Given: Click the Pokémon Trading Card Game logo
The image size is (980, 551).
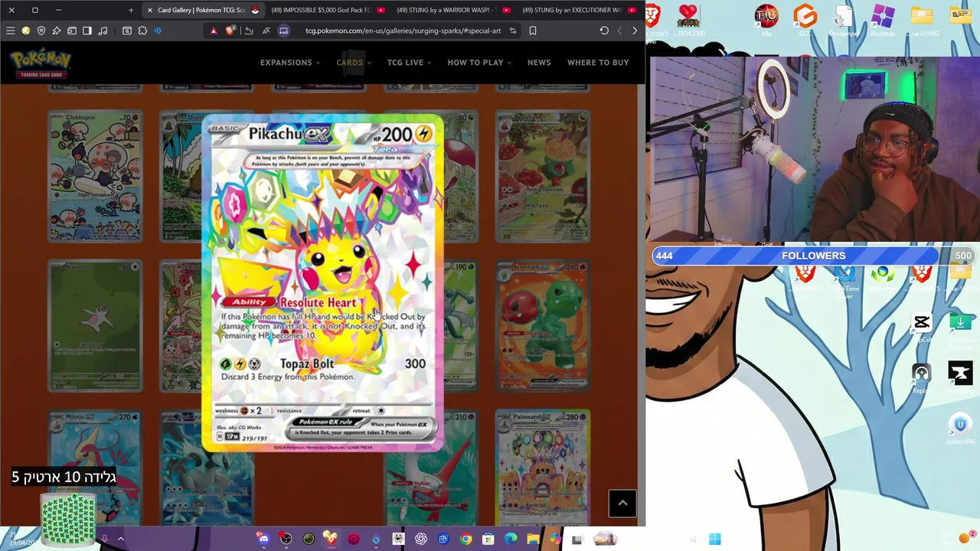Looking at the screenshot, I should pyautogui.click(x=41, y=64).
